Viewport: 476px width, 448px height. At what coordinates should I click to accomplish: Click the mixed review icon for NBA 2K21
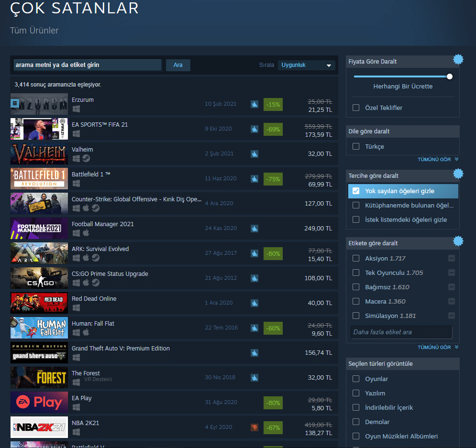click(255, 427)
